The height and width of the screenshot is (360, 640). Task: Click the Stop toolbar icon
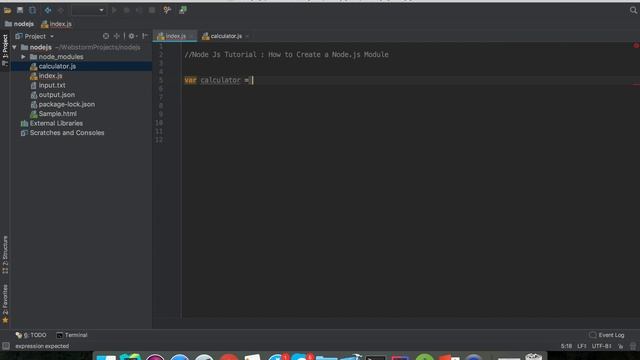[x=152, y=10]
